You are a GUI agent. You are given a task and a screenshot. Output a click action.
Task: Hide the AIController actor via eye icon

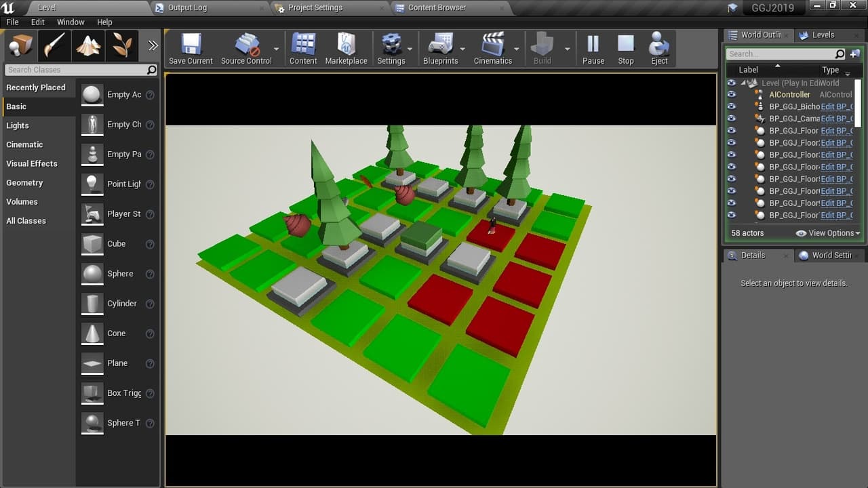pyautogui.click(x=731, y=95)
